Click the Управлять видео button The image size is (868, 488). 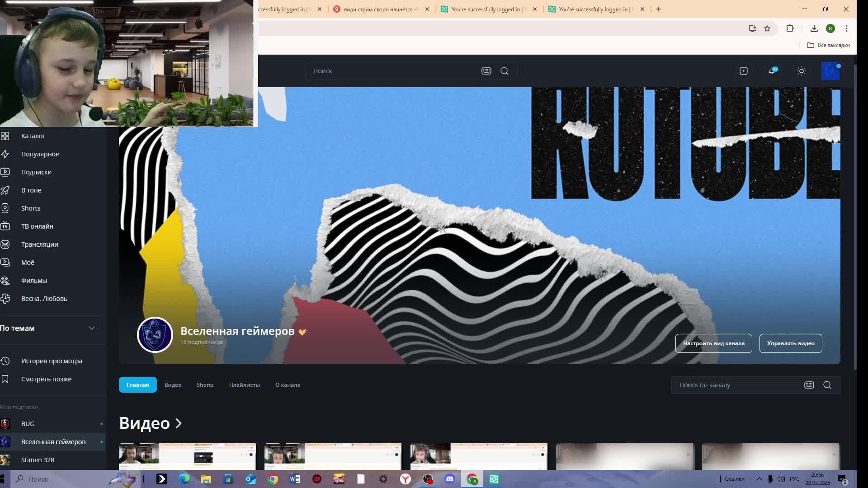click(791, 343)
